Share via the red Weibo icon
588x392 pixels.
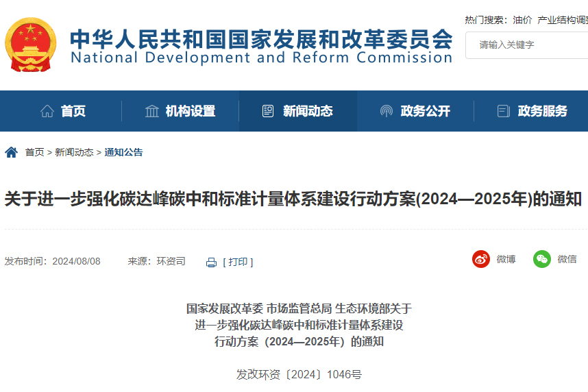(481, 259)
